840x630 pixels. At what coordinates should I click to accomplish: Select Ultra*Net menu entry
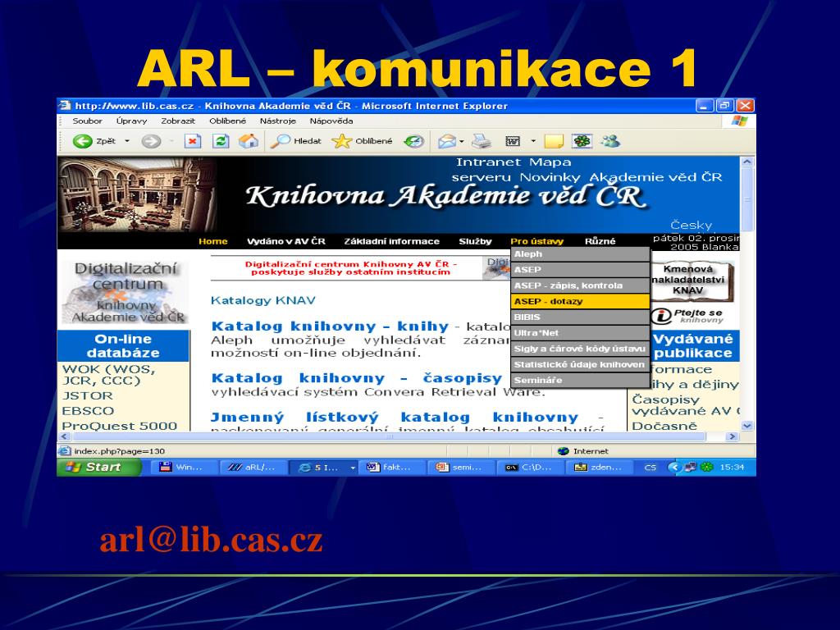point(581,333)
